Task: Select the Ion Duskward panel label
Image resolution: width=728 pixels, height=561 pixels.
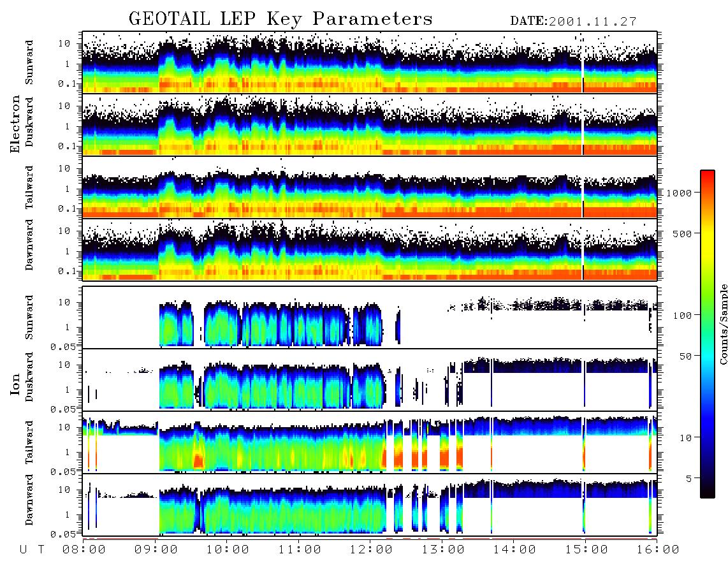Action: pos(29,377)
